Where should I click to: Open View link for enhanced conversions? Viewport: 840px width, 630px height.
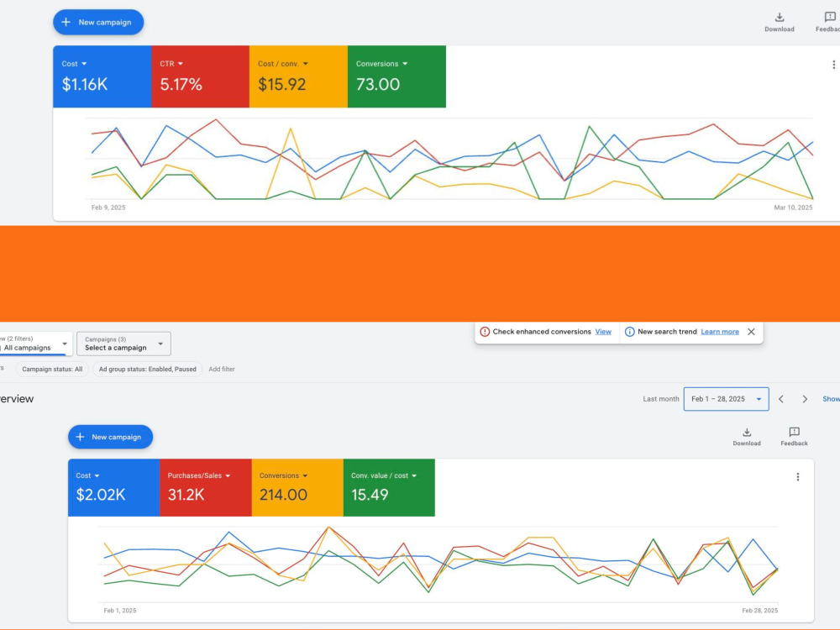[x=603, y=332]
